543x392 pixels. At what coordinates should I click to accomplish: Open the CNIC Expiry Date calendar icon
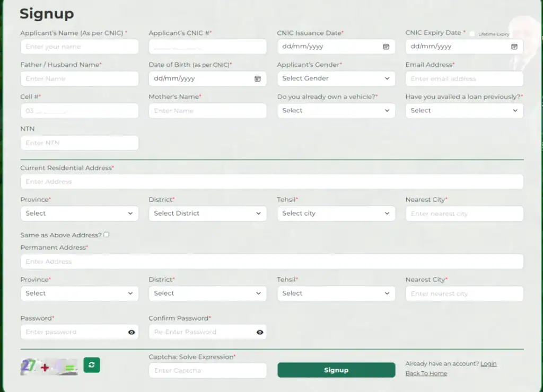[x=514, y=47]
